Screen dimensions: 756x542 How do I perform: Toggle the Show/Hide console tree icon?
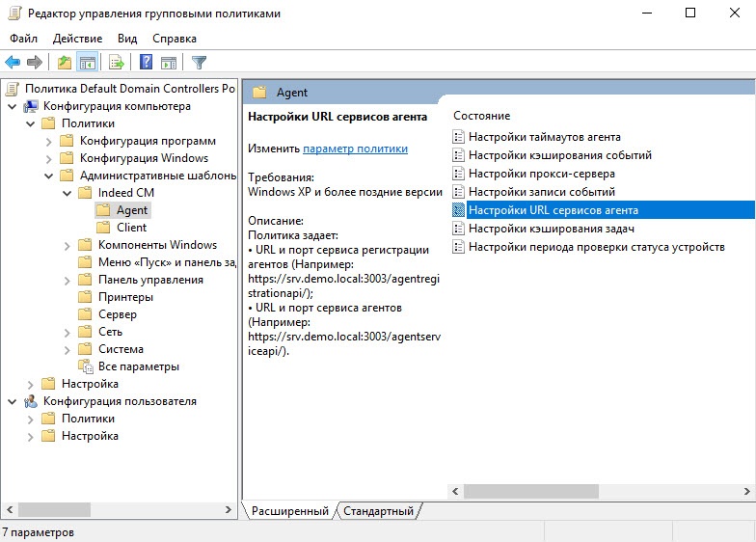coord(88,63)
